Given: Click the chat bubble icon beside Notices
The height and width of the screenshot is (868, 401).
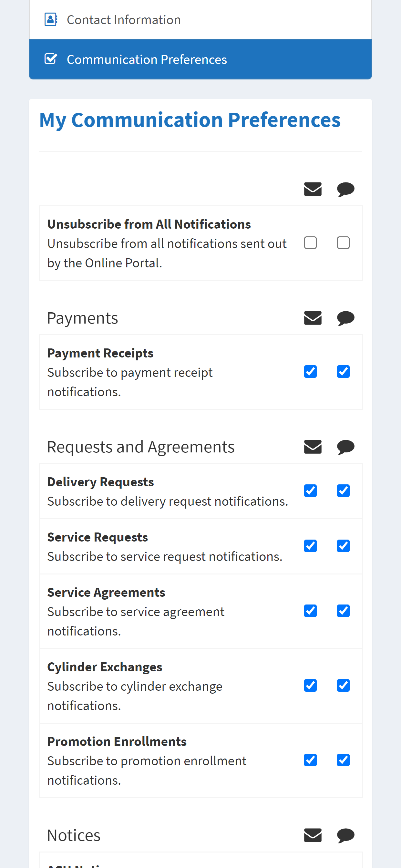Looking at the screenshot, I should [x=346, y=836].
